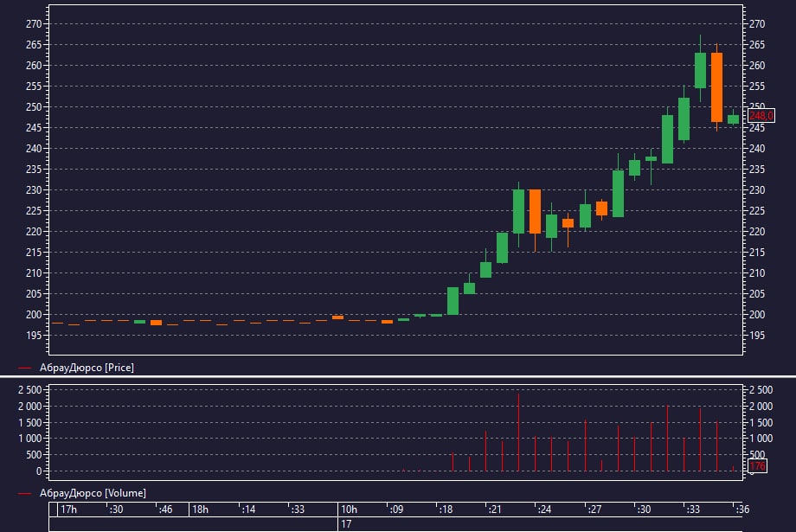
Task: Click 270 on the left price axis
Action: coord(34,24)
